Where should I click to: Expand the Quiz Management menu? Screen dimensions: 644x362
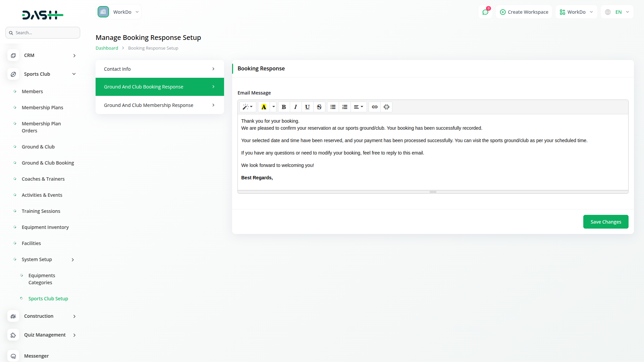(43, 335)
